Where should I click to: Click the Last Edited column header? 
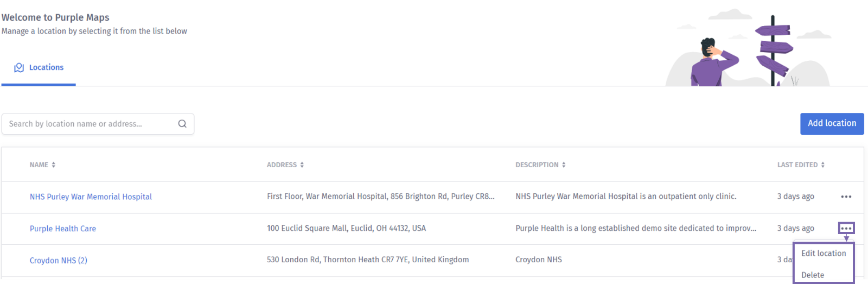pyautogui.click(x=797, y=165)
